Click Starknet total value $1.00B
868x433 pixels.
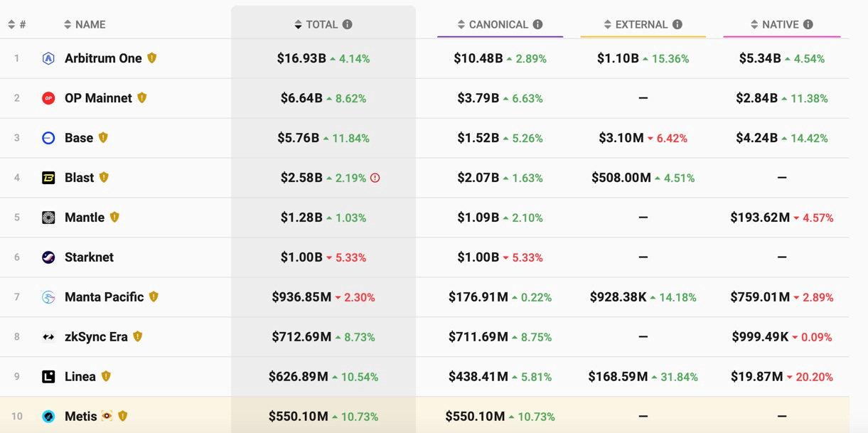(301, 257)
